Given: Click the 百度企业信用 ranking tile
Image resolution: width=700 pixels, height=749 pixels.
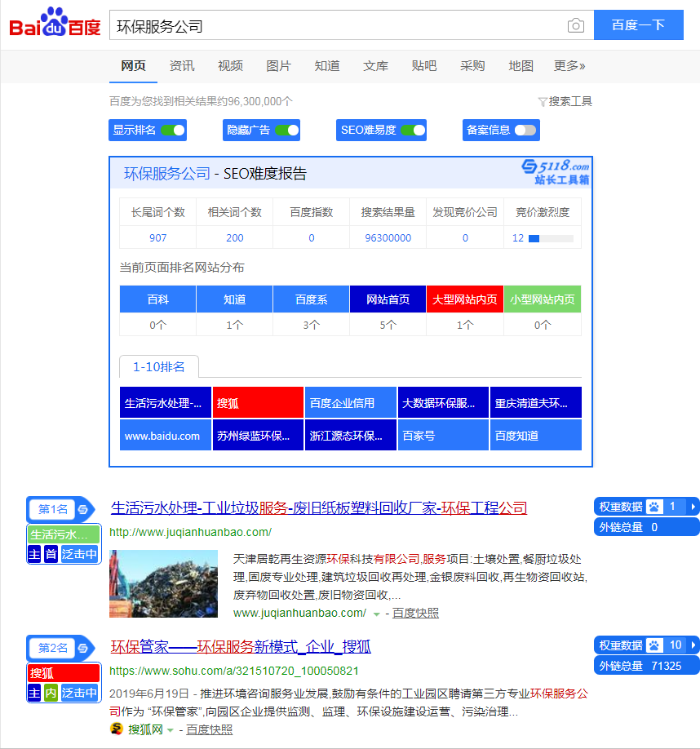Looking at the screenshot, I should (x=351, y=403).
